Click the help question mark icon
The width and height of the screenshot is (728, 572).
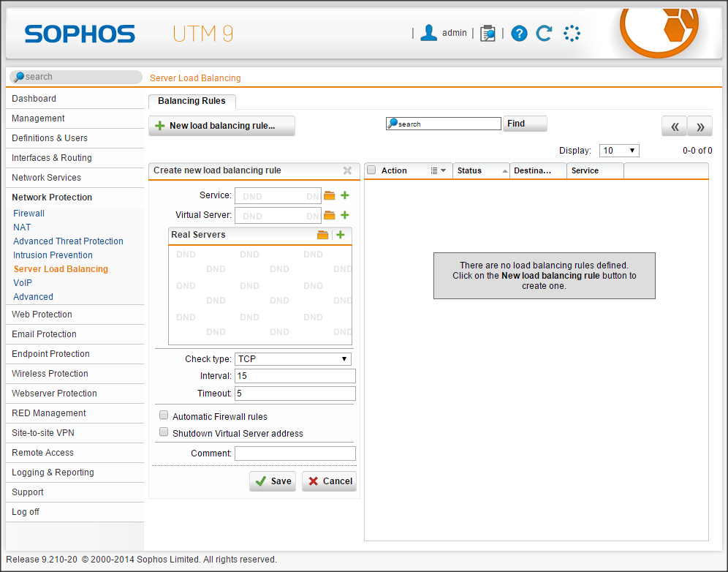[519, 33]
